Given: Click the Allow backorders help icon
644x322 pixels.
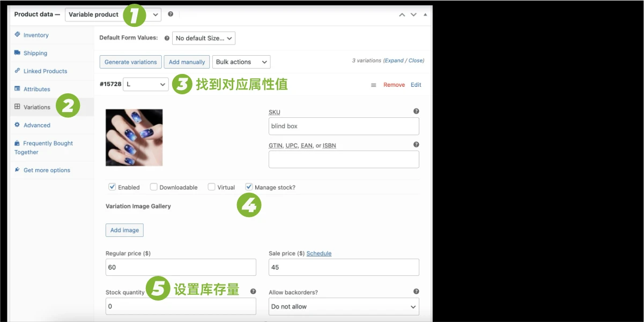Looking at the screenshot, I should coord(416,291).
